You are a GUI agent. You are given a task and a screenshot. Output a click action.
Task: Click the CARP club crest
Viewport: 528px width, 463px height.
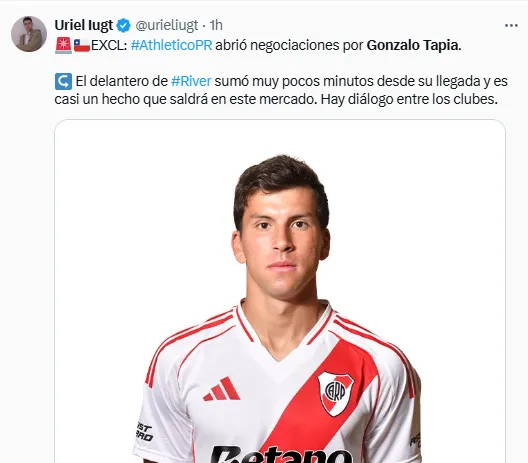[335, 393]
